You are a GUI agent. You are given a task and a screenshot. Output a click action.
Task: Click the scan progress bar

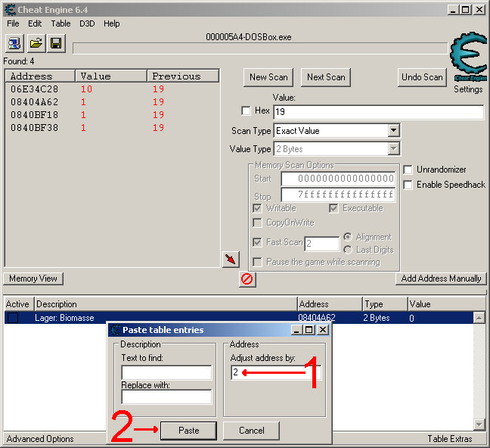click(x=260, y=48)
